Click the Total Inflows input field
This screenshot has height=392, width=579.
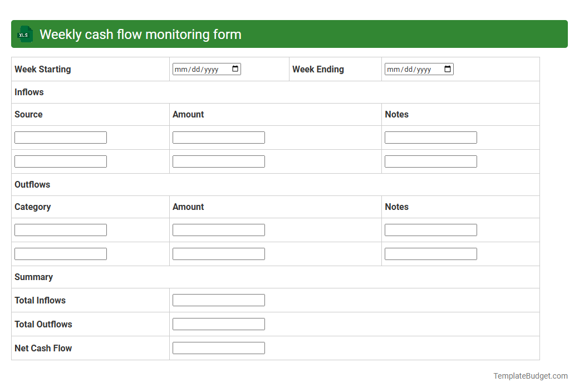tap(218, 300)
